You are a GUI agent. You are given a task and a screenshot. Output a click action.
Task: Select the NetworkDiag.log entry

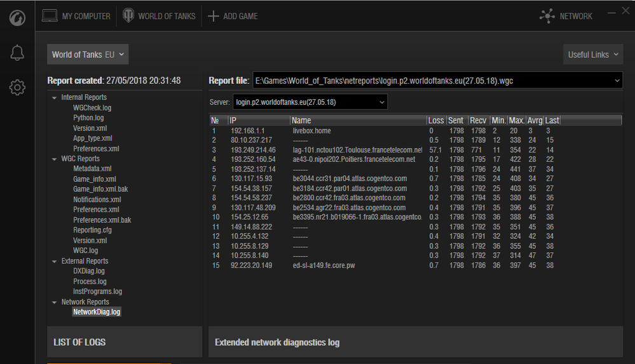[96, 312]
